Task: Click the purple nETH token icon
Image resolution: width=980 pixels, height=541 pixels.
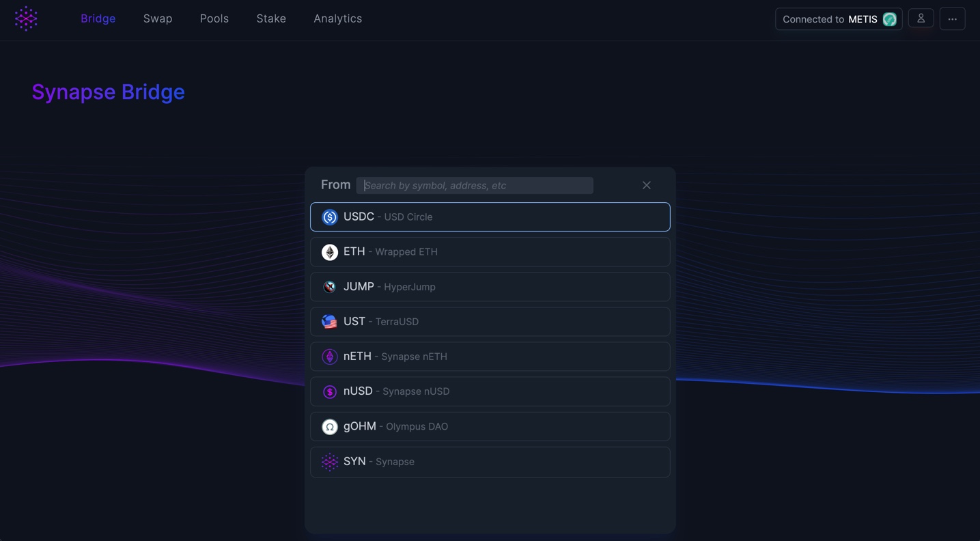Action: (330, 357)
